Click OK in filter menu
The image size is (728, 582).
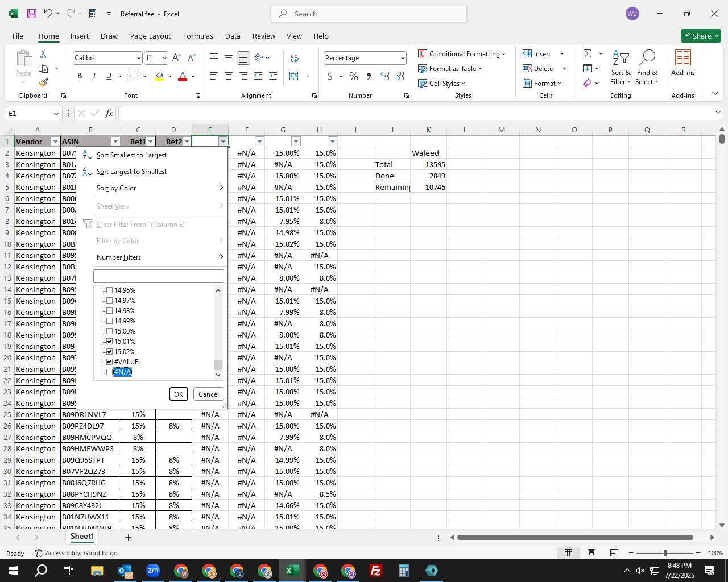click(x=179, y=394)
